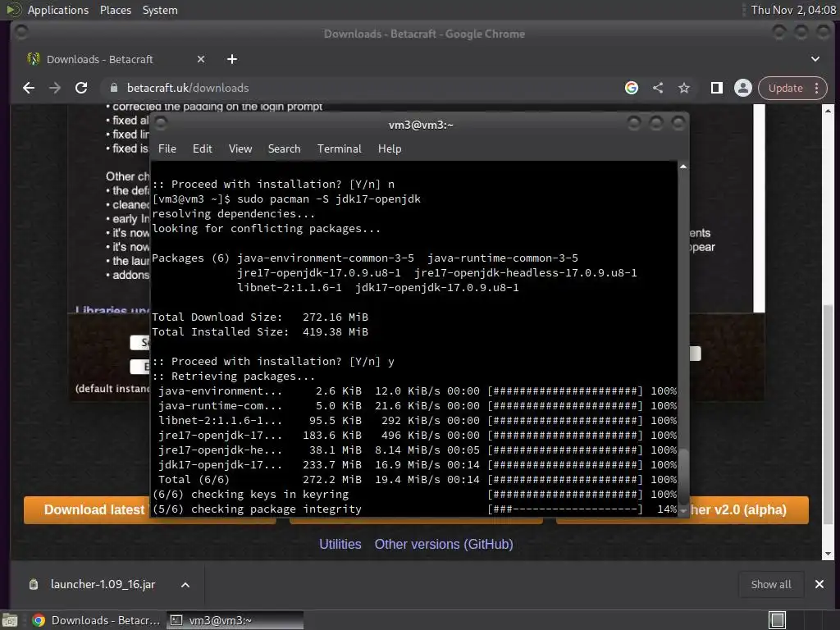
Task: Open the Utilities link
Action: click(340, 545)
